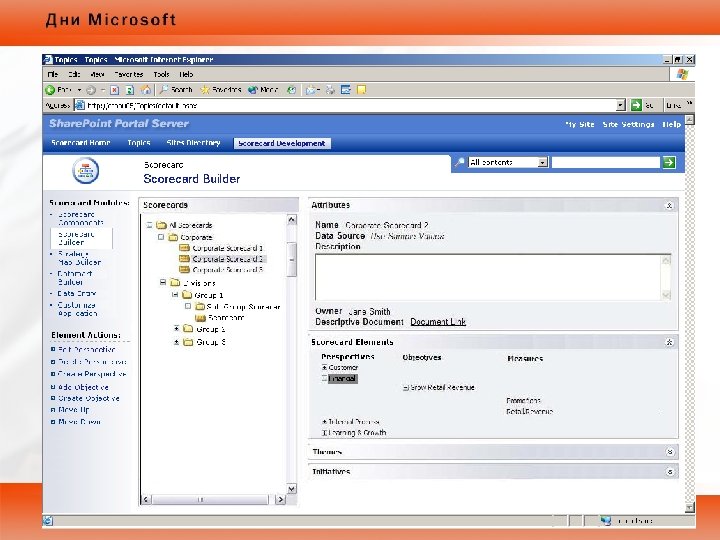
Task: Collapse the Grow Retail Revenue objective
Action: coord(405,388)
